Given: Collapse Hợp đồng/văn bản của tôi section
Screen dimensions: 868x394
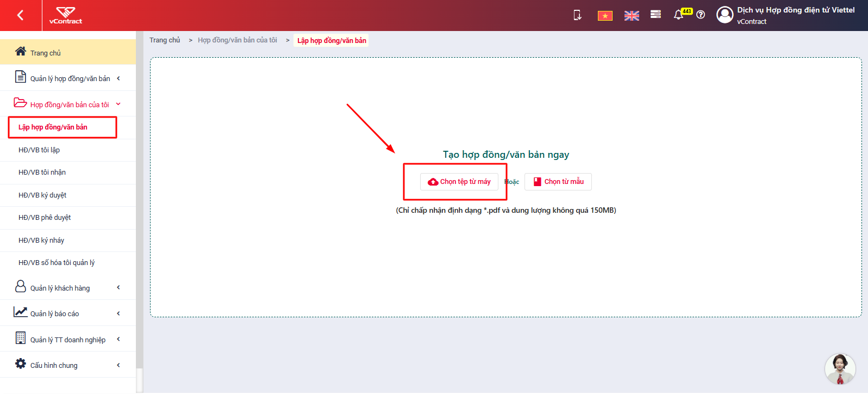Looking at the screenshot, I should pyautogui.click(x=68, y=104).
